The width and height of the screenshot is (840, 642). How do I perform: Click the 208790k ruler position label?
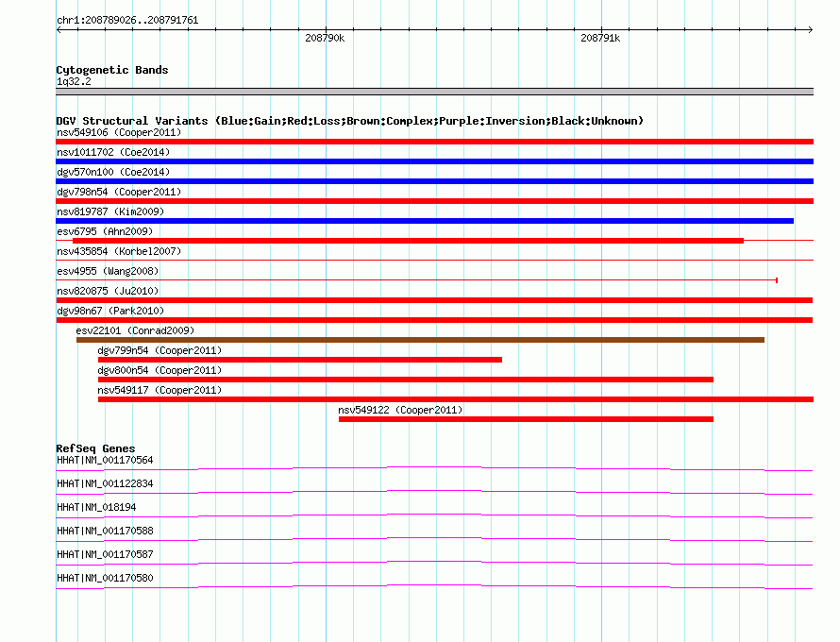click(x=325, y=38)
